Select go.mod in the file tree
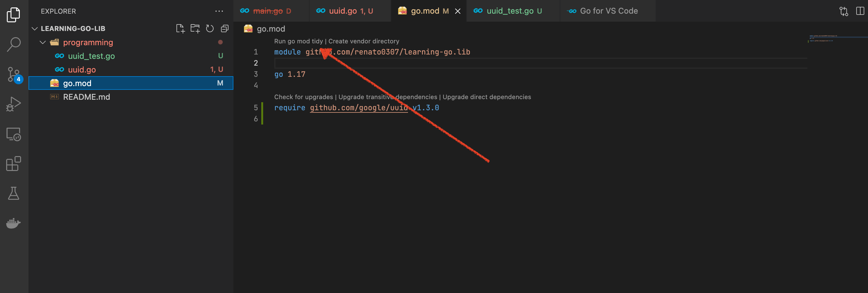This screenshot has height=293, width=868. (131, 83)
